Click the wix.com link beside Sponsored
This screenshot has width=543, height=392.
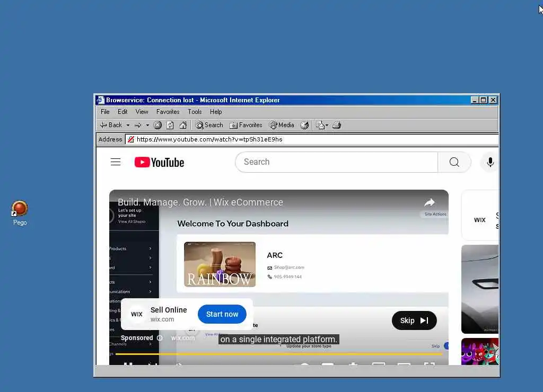coord(183,338)
